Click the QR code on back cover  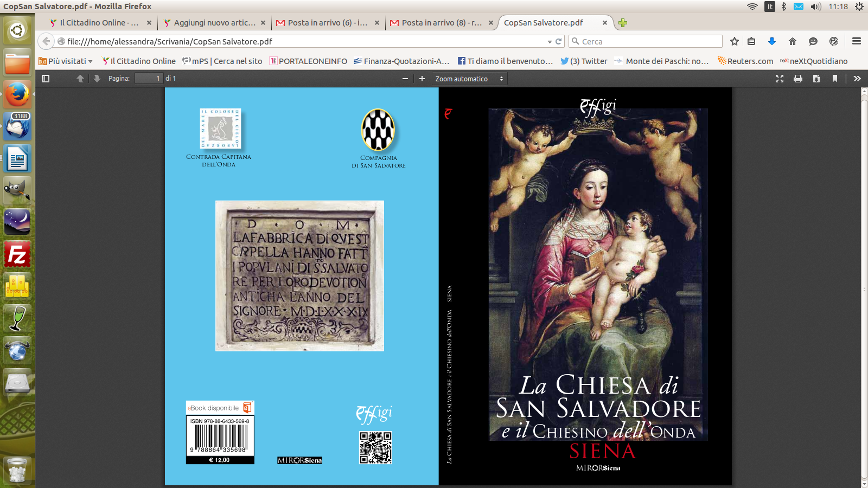coord(375,447)
